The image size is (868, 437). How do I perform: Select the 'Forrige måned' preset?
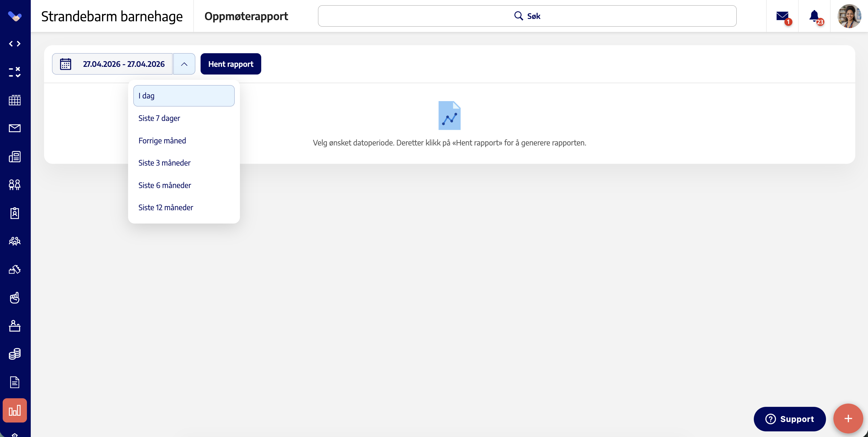tap(184, 141)
